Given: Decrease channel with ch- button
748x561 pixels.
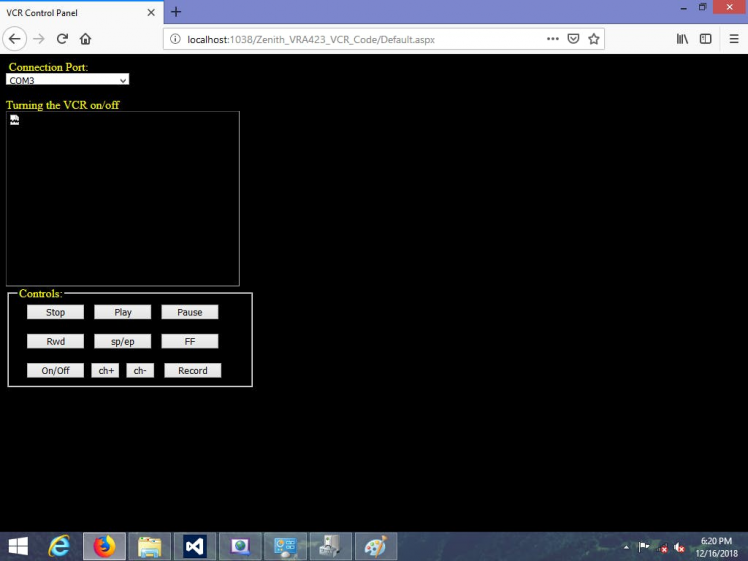Looking at the screenshot, I should [140, 371].
